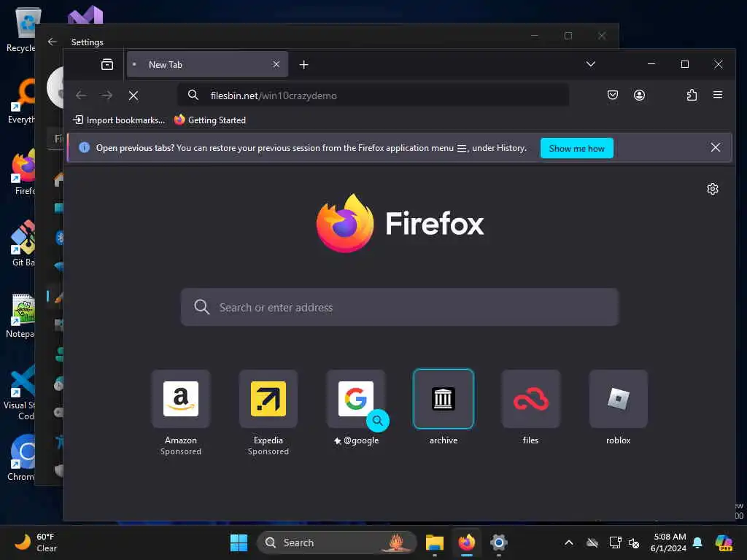747x560 pixels.
Task: Select the New Tab tab
Action: 207,64
